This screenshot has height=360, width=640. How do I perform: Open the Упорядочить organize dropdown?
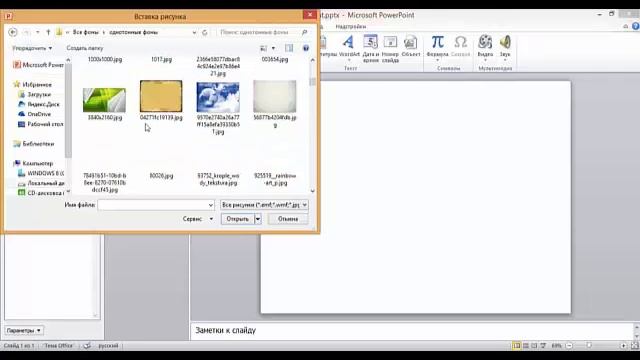pos(32,48)
